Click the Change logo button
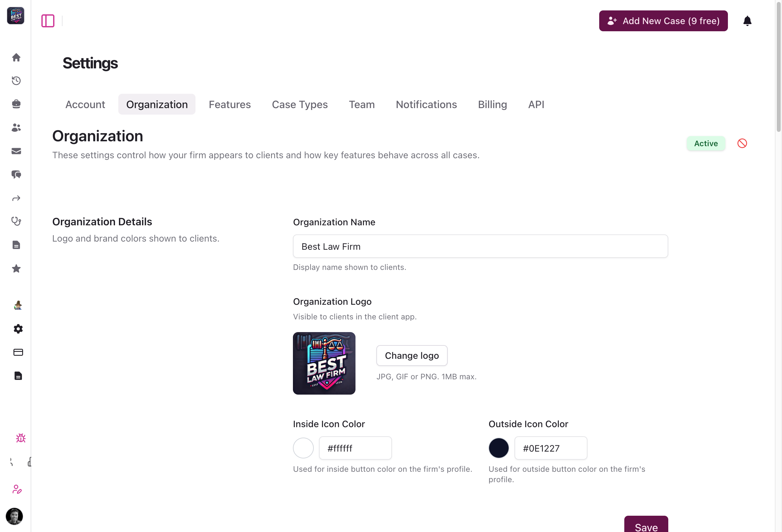Screen dimensions: 782x532 pos(412,356)
